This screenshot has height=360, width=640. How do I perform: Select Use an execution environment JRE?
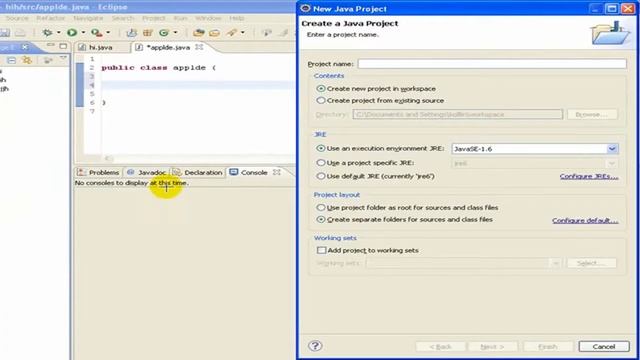[x=321, y=149]
